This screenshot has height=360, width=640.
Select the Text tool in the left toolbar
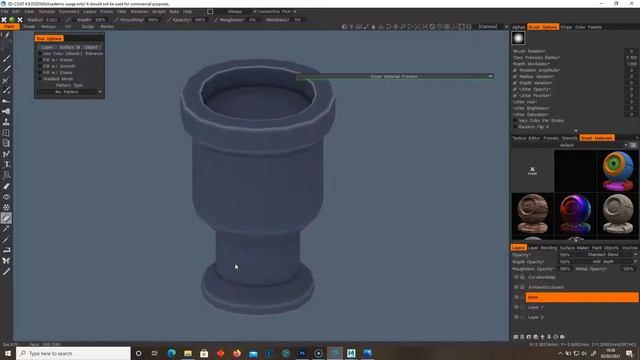click(x=6, y=164)
